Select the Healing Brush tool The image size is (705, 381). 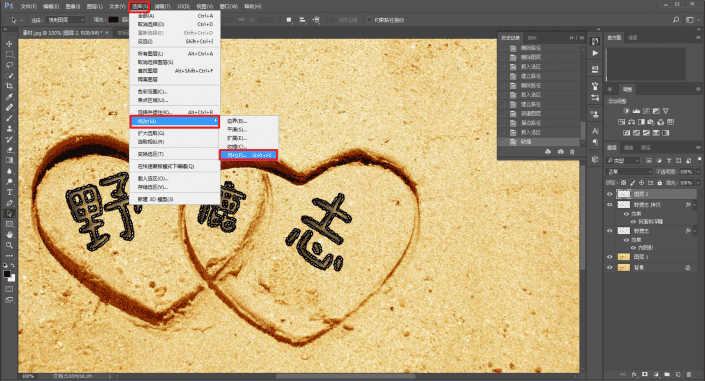[9, 108]
